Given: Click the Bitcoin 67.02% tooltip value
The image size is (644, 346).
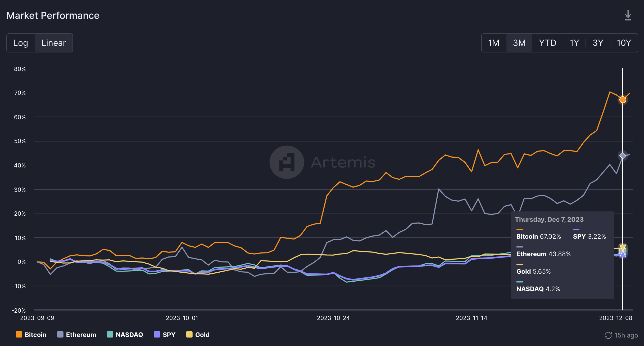Looking at the screenshot, I should tap(538, 236).
